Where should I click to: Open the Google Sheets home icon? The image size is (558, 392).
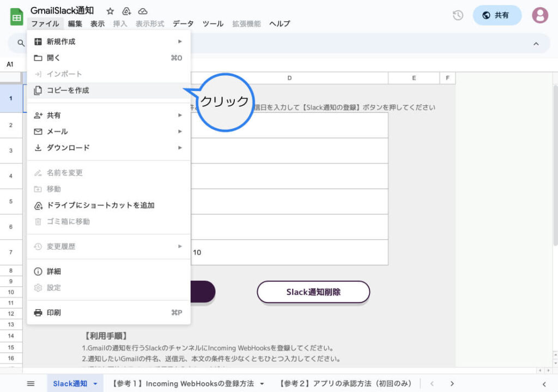[x=16, y=17]
